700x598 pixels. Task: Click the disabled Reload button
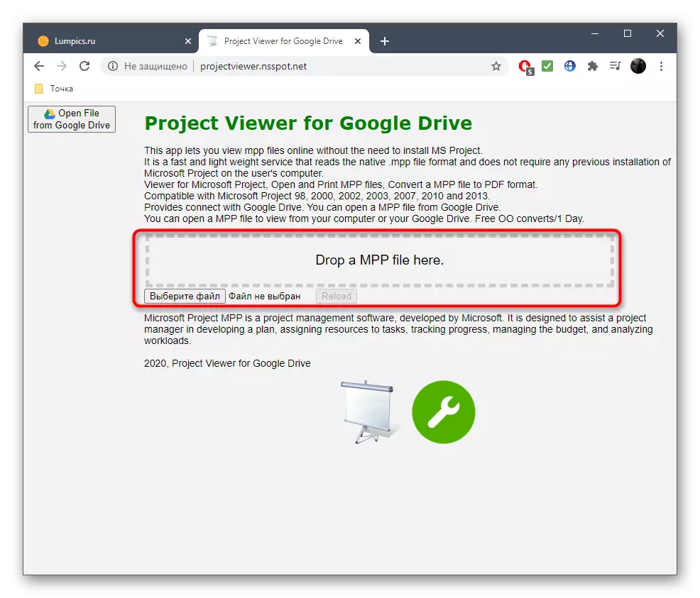[337, 296]
